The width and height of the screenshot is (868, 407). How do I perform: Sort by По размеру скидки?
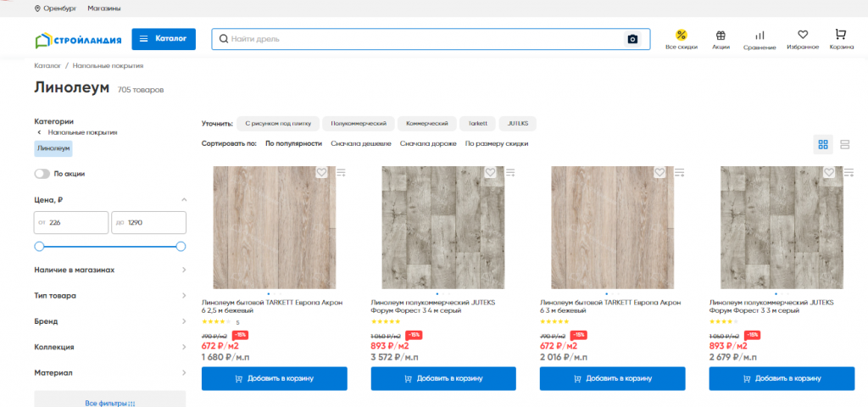pos(497,143)
